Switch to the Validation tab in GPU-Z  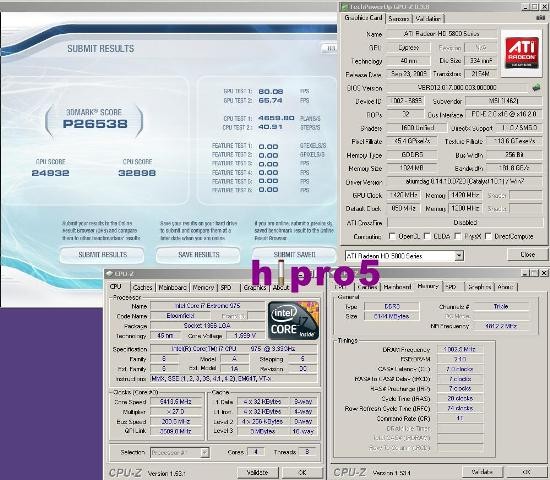coord(428,19)
